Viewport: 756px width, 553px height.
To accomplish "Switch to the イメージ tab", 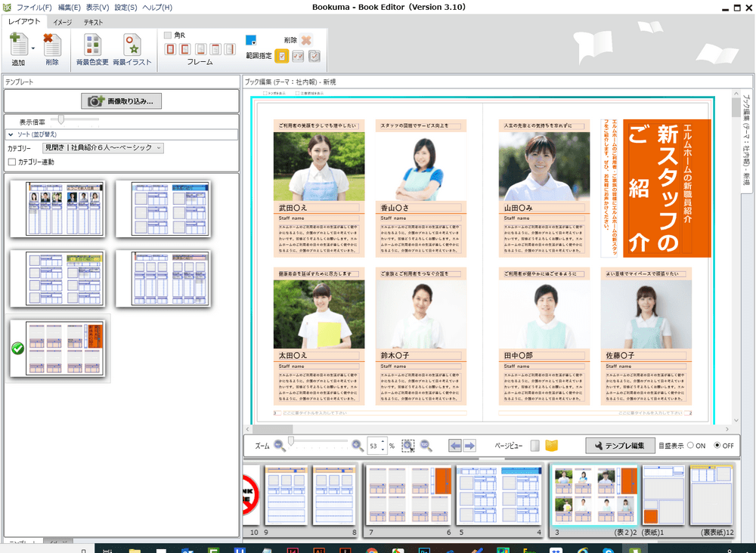I will 62,23.
